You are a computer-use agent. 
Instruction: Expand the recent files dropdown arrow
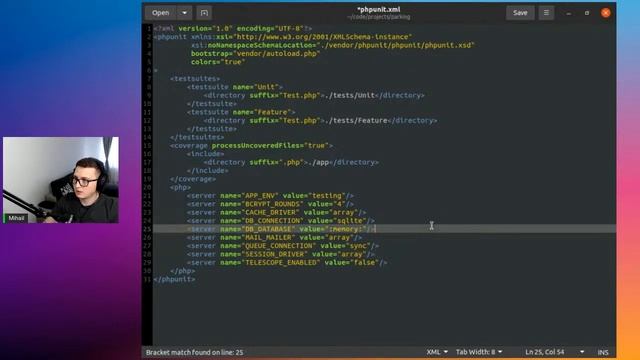coord(184,13)
